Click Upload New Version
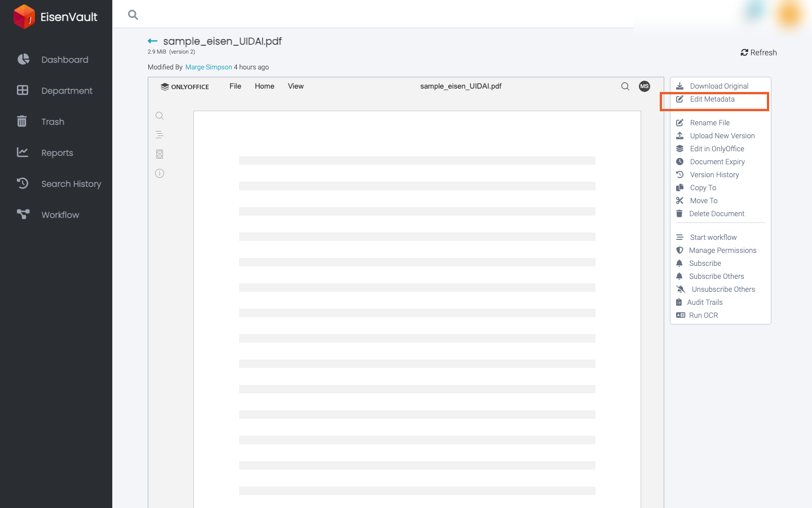This screenshot has height=508, width=812. click(715, 136)
